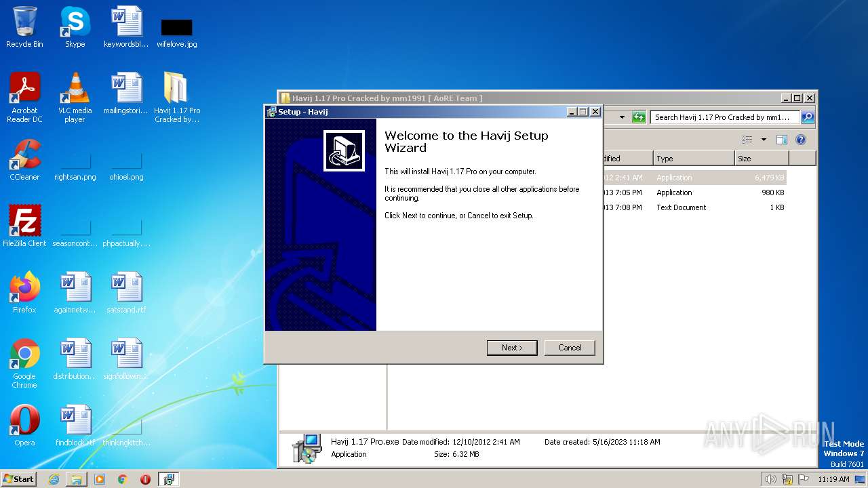Cancel the Havij Setup wizard
Viewport: 868px width, 488px height.
(570, 348)
